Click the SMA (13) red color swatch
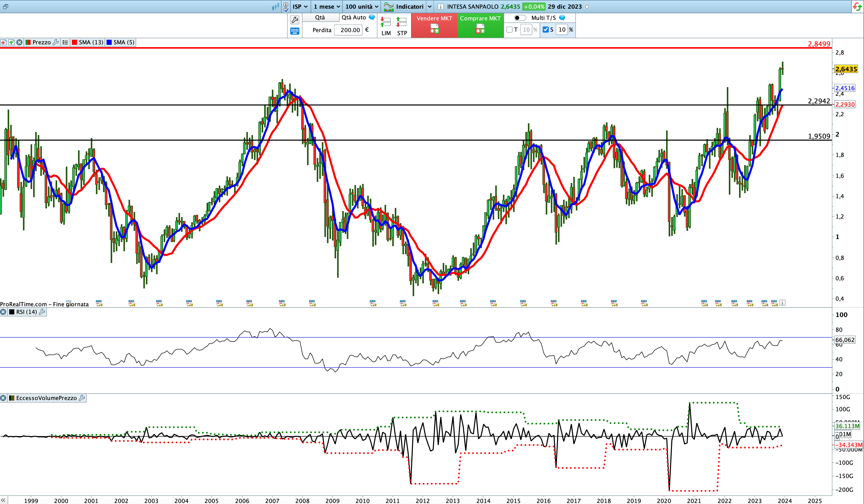The width and height of the screenshot is (864, 504). 74,43
